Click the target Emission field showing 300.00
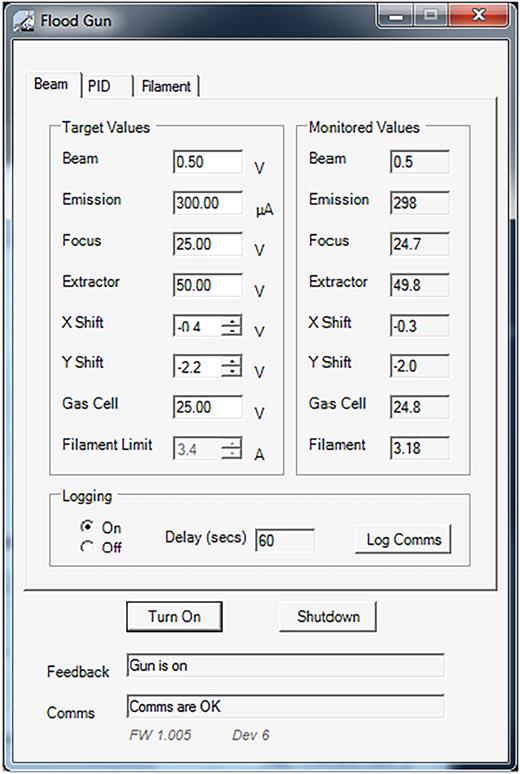 coord(208,203)
